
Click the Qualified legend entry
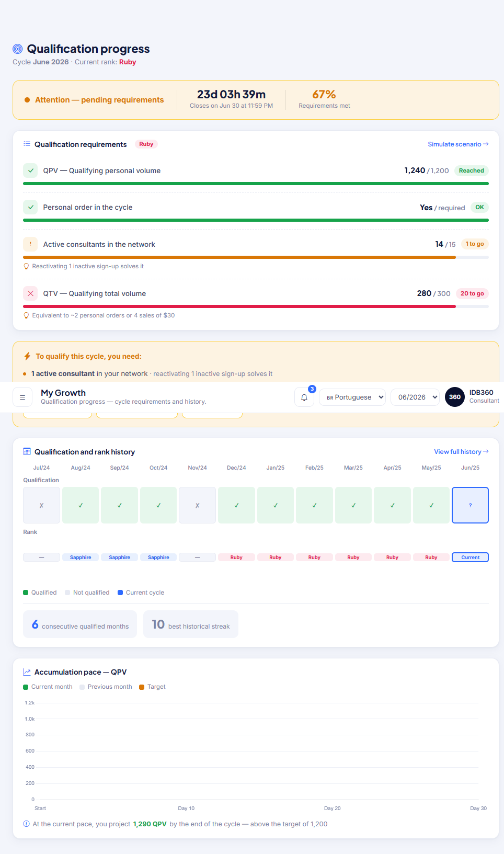pyautogui.click(x=40, y=593)
